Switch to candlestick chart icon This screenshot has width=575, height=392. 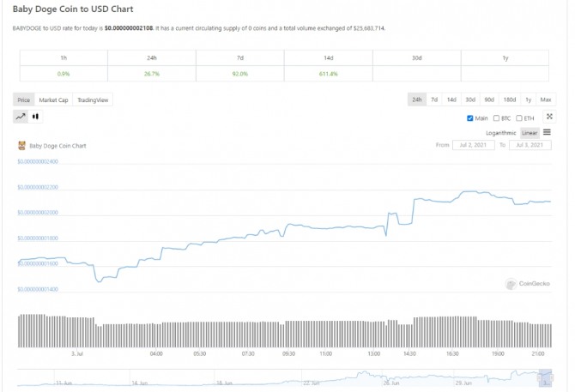[x=36, y=116]
